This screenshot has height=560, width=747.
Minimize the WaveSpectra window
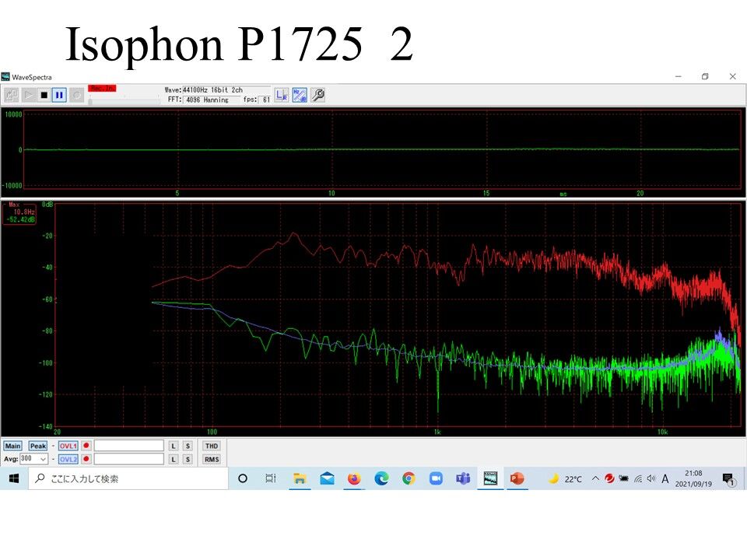(679, 76)
